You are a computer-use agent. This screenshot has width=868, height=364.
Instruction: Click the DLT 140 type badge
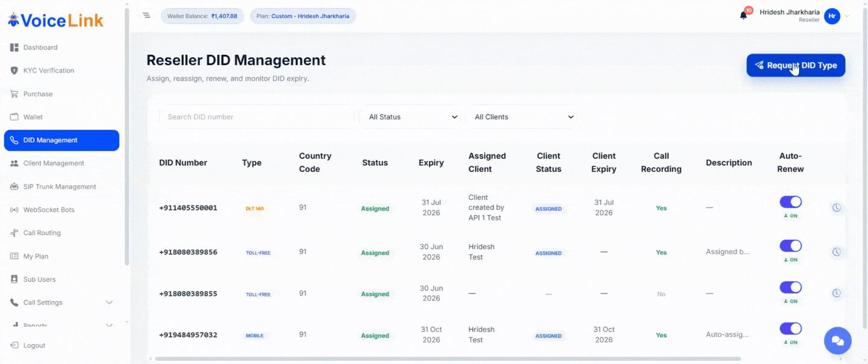point(255,209)
